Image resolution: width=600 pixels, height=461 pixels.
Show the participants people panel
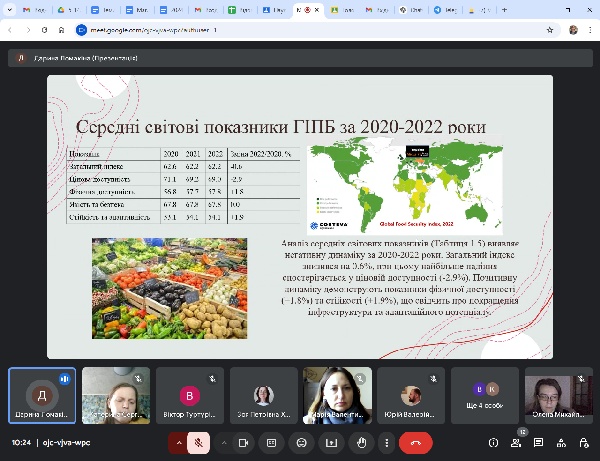pos(516,442)
